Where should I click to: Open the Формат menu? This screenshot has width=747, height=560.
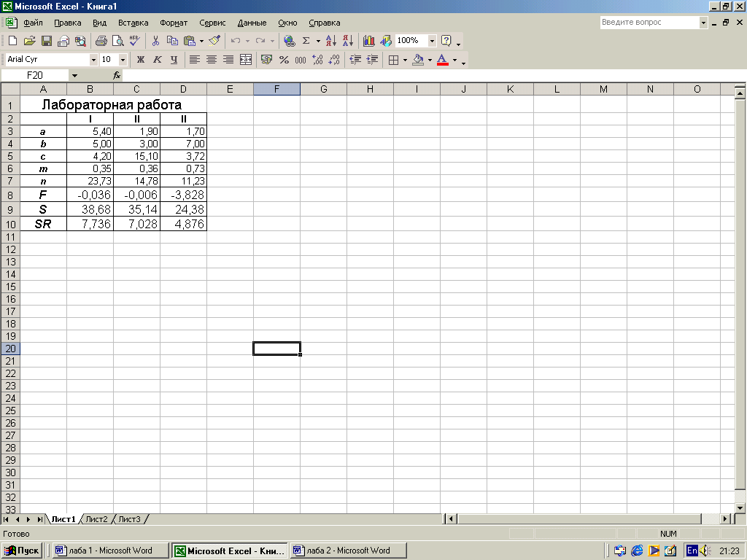(174, 23)
